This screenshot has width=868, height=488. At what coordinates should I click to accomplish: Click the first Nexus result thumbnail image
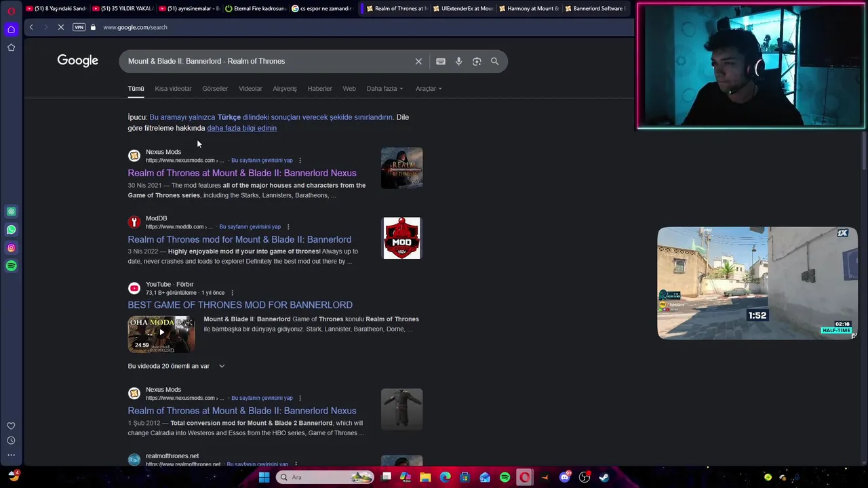(x=401, y=168)
